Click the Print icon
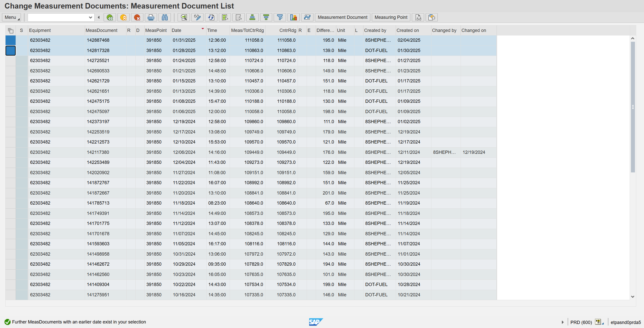Image resolution: width=644 pixels, height=328 pixels. coord(151,17)
